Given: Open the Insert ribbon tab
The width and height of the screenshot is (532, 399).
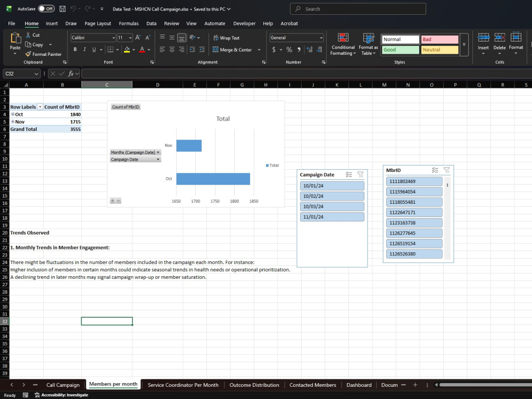Looking at the screenshot, I should [52, 23].
